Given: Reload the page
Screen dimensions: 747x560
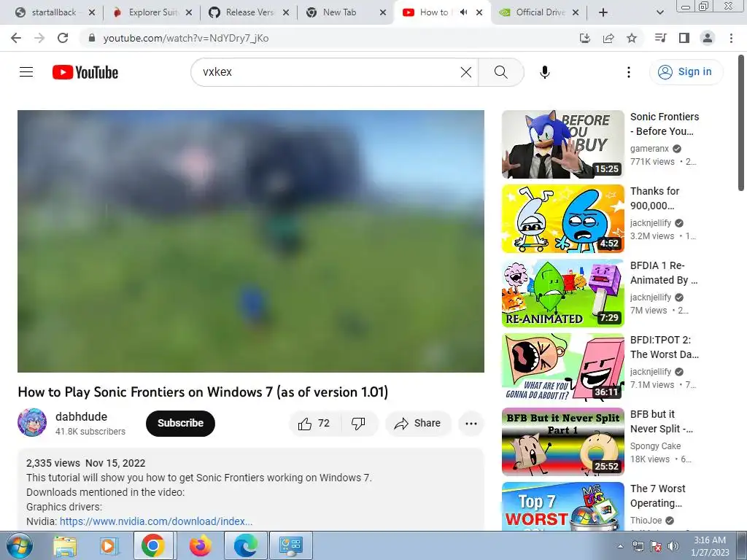Looking at the screenshot, I should pos(63,38).
